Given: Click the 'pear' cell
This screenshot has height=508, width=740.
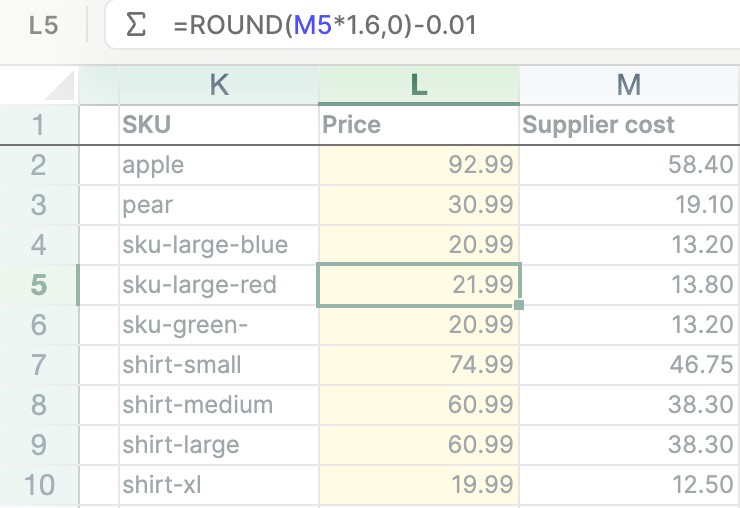Looking at the screenshot, I should pyautogui.click(x=219, y=205).
